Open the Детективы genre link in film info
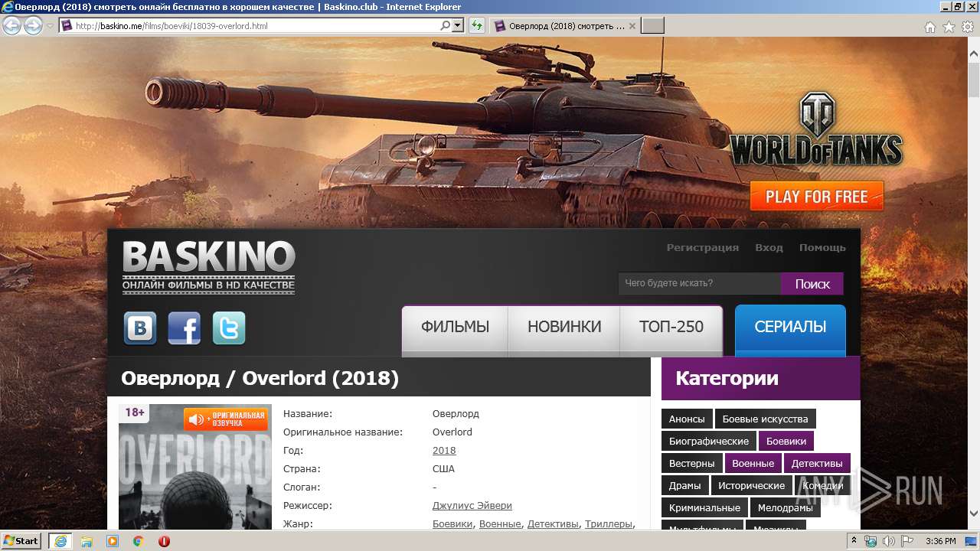 (x=553, y=524)
